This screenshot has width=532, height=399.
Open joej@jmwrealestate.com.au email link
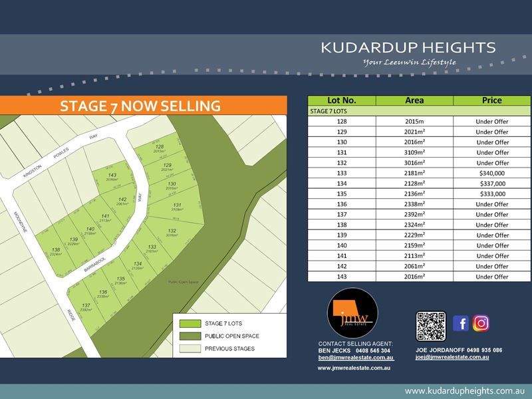coord(452,357)
